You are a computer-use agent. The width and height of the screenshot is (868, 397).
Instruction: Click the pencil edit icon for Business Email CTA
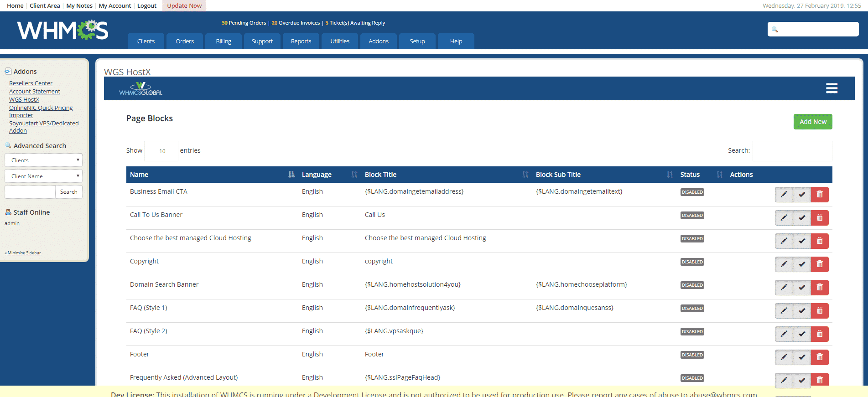pyautogui.click(x=784, y=195)
